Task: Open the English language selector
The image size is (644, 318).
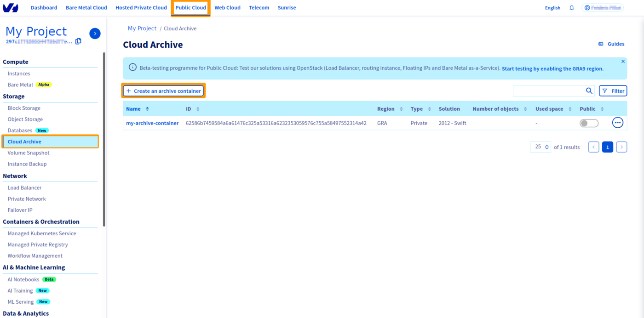Action: (x=552, y=7)
